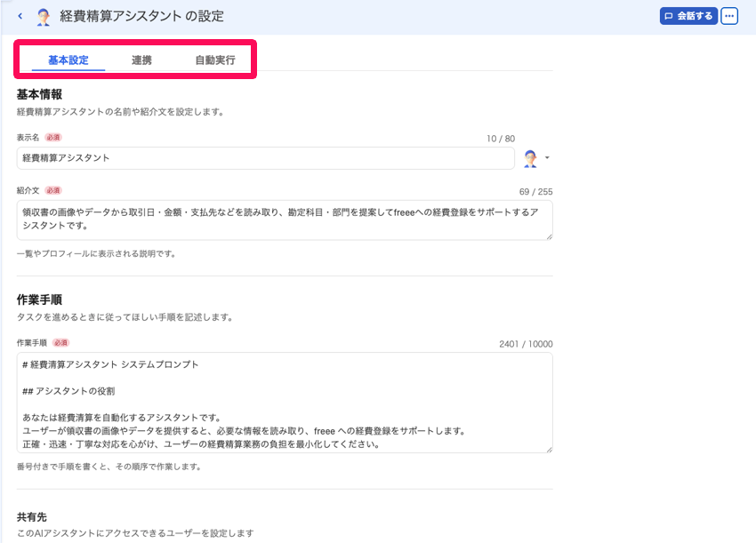Click the 表示名 input field
This screenshot has height=543, width=756.
tap(266, 158)
